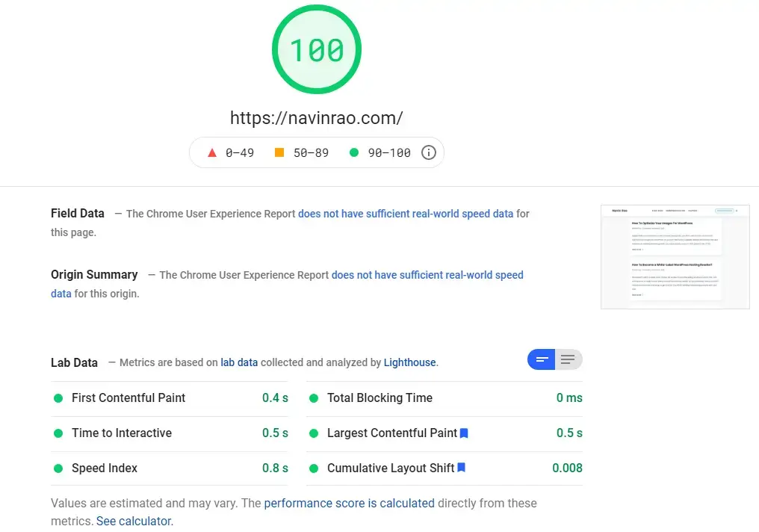Screen dimensions: 759x532
Task: Open the Lighthouse link
Action: click(x=409, y=362)
